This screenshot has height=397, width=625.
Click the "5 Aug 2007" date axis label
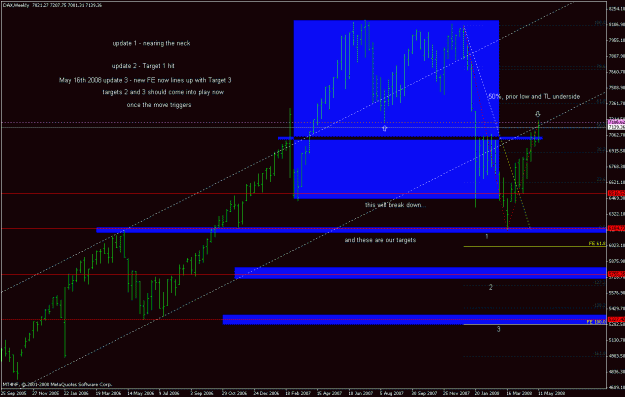391,393
